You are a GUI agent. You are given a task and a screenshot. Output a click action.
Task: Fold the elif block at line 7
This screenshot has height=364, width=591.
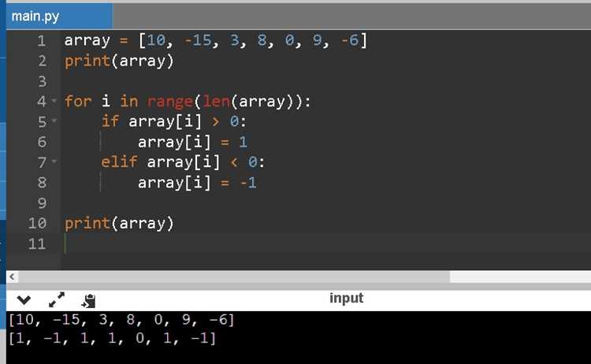pyautogui.click(x=54, y=162)
